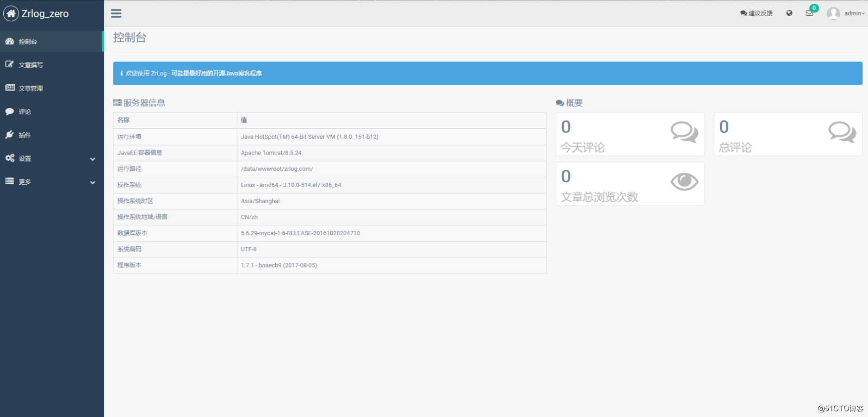
Task: Expand the 更多 menu chevron
Action: pyautogui.click(x=93, y=182)
